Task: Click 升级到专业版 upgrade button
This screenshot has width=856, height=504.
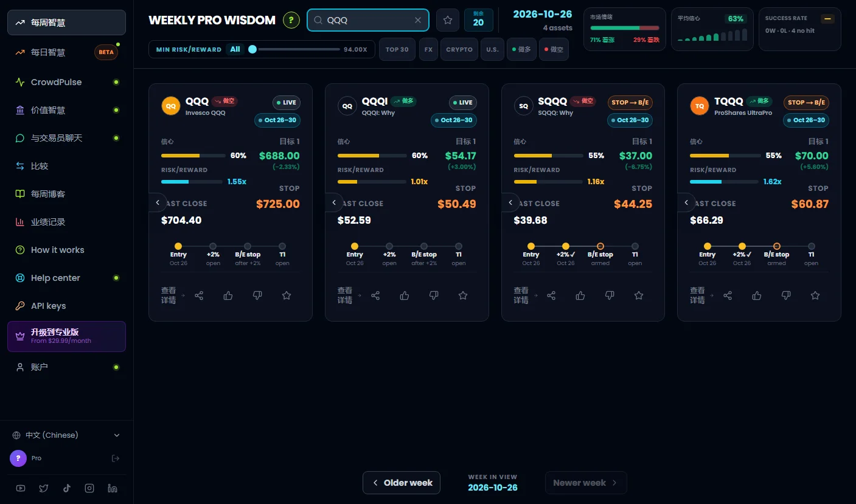Action: [x=66, y=336]
